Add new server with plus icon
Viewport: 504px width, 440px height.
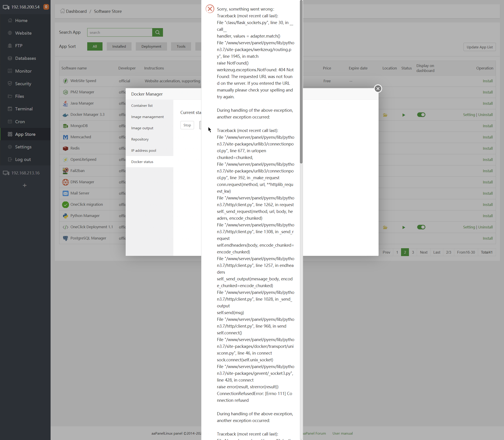pos(25,185)
